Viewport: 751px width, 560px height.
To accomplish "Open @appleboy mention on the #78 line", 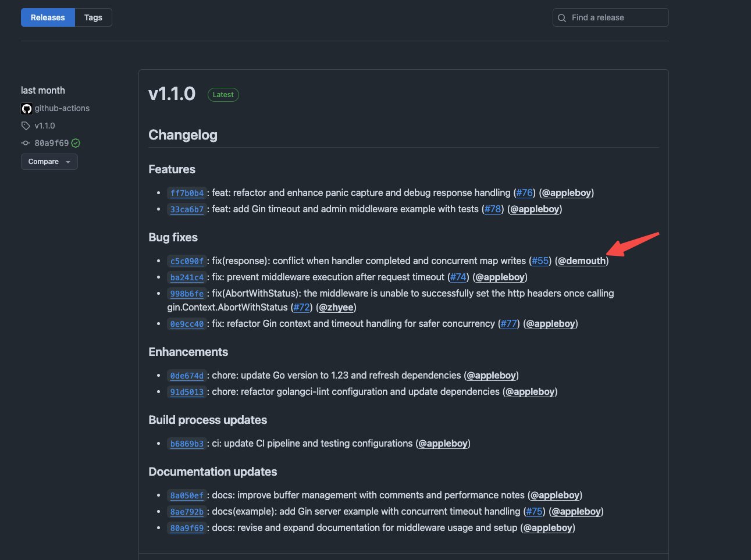I will click(535, 209).
